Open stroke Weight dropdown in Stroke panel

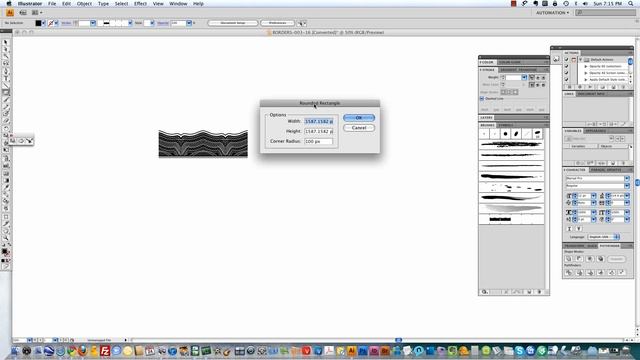coord(524,77)
